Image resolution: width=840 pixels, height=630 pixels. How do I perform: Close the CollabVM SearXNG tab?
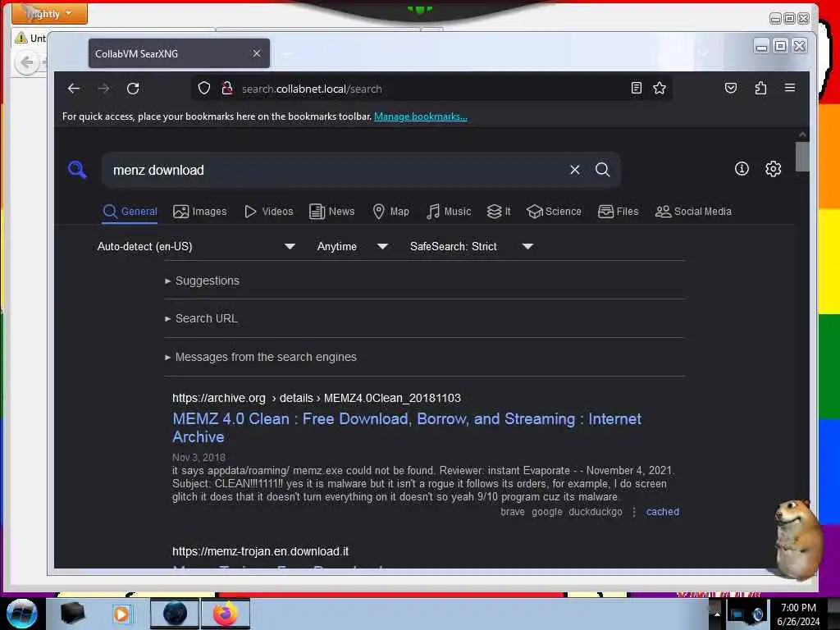pos(257,53)
